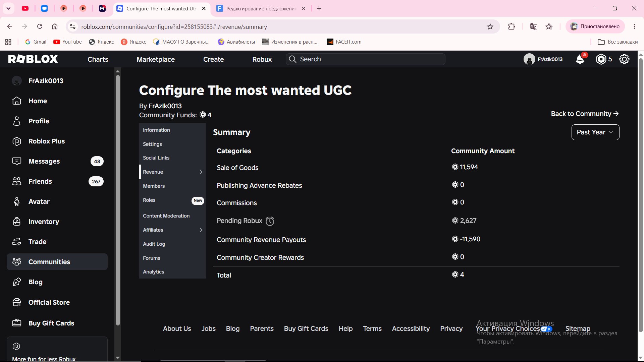
Task: Open the Marketplace menu item
Action: point(156,59)
